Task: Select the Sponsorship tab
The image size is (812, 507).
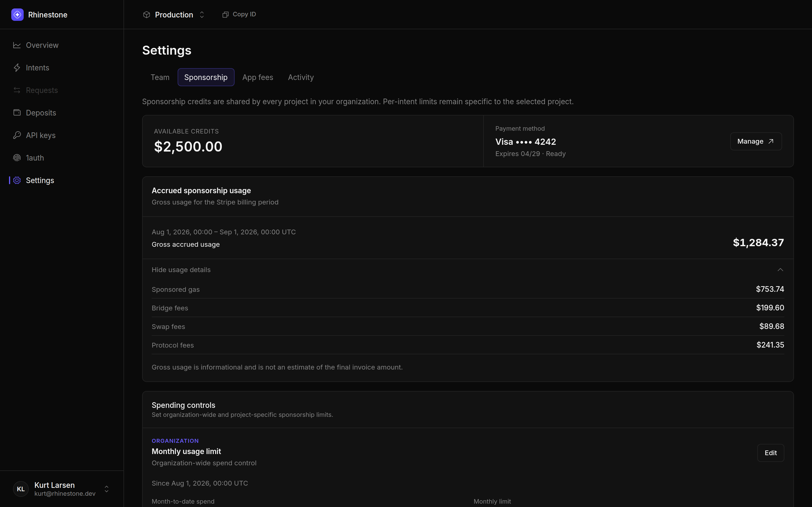Action: coord(206,77)
